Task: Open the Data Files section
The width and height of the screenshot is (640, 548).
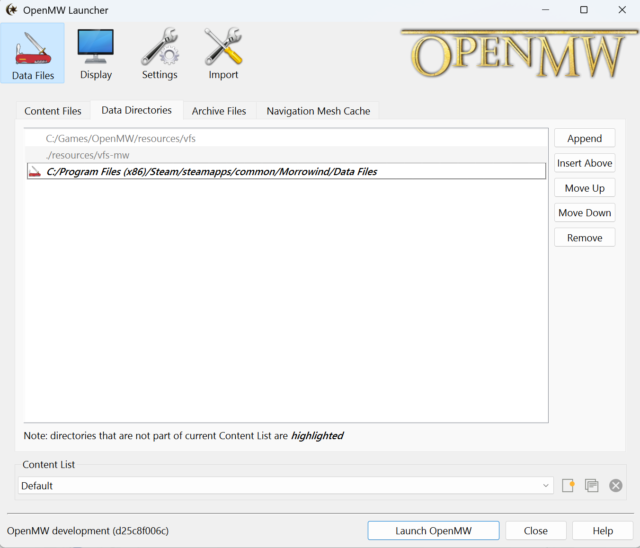Action: click(x=34, y=54)
